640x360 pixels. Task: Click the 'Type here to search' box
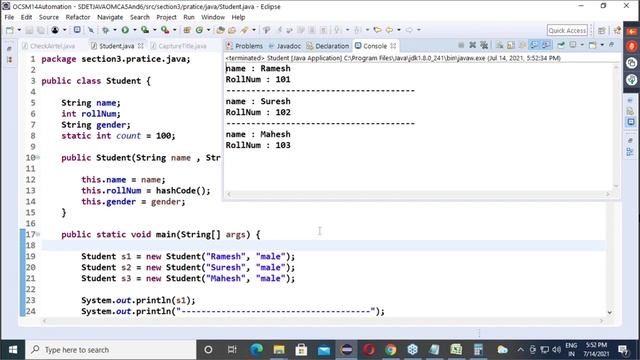point(111,350)
